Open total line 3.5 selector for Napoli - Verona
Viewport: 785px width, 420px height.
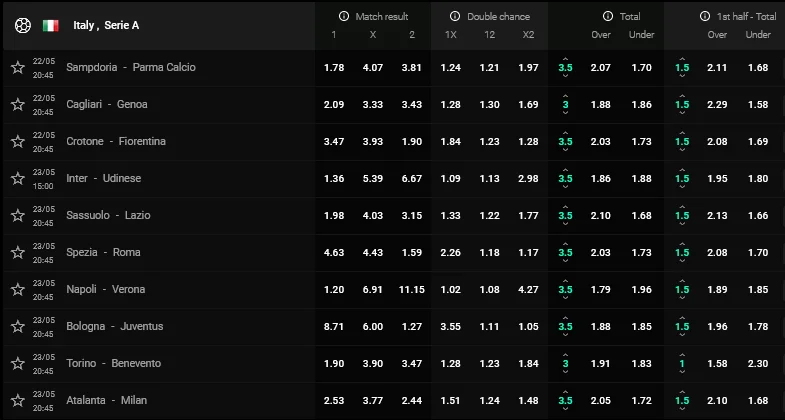565,290
